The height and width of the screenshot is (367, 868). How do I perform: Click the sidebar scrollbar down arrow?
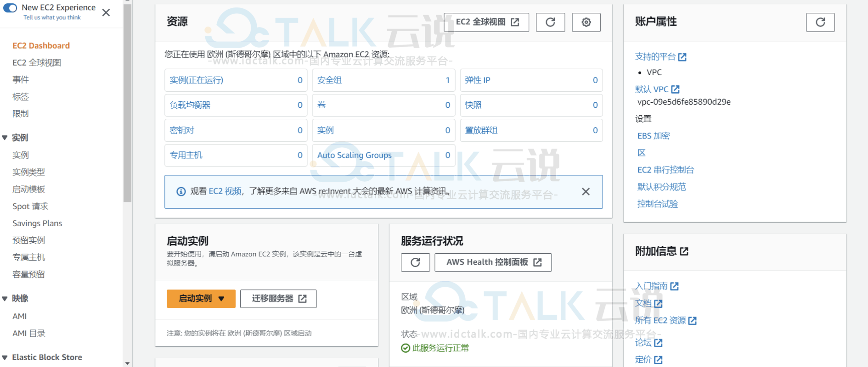point(127,363)
